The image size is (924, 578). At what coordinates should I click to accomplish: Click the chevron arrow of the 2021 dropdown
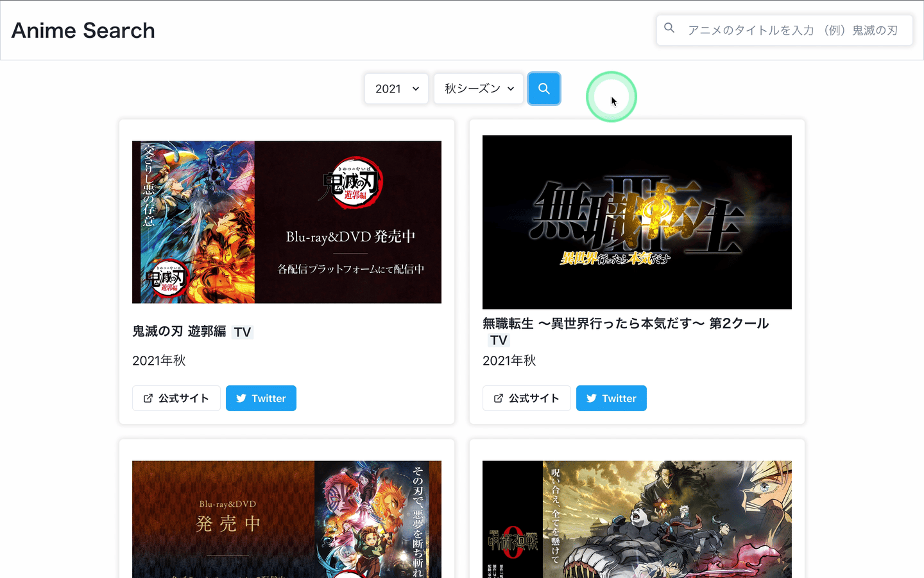(x=416, y=89)
